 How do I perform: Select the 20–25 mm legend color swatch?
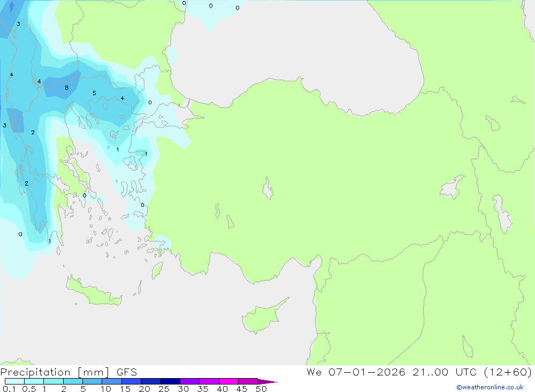coord(150,381)
